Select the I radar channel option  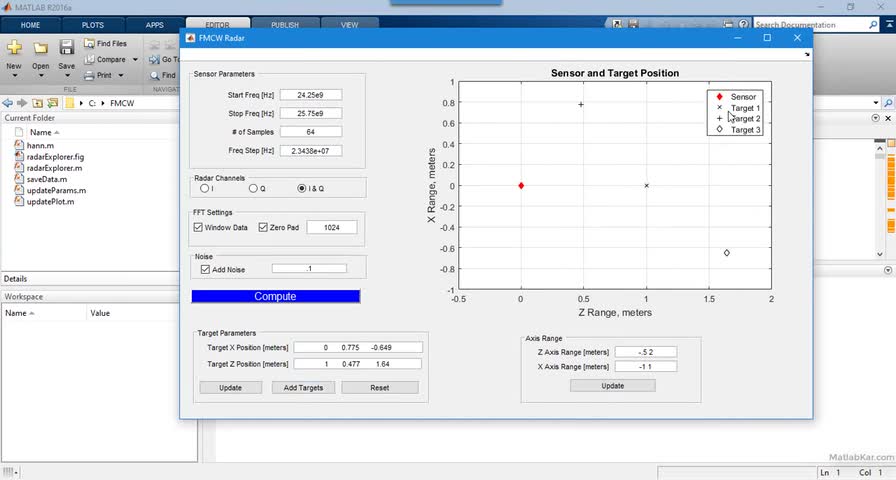coord(204,188)
